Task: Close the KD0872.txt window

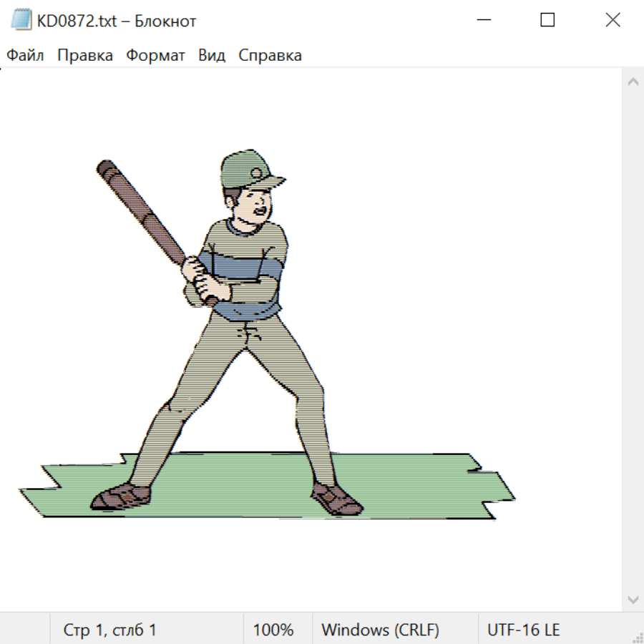Action: click(x=613, y=21)
